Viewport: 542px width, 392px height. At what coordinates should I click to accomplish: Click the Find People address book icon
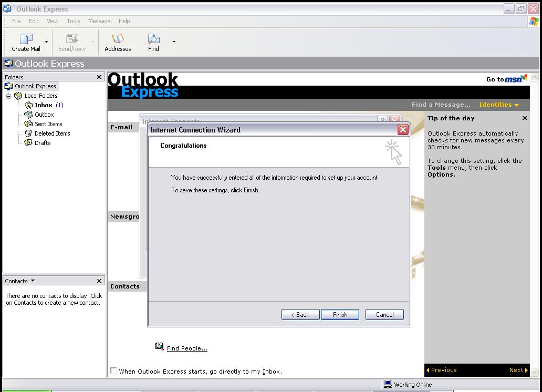[x=159, y=346]
